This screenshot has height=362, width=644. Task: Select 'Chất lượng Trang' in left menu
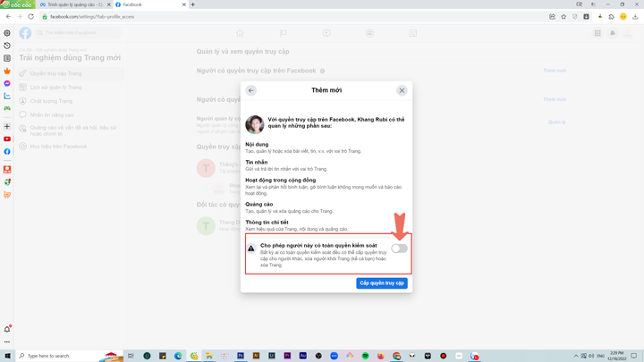[71, 101]
